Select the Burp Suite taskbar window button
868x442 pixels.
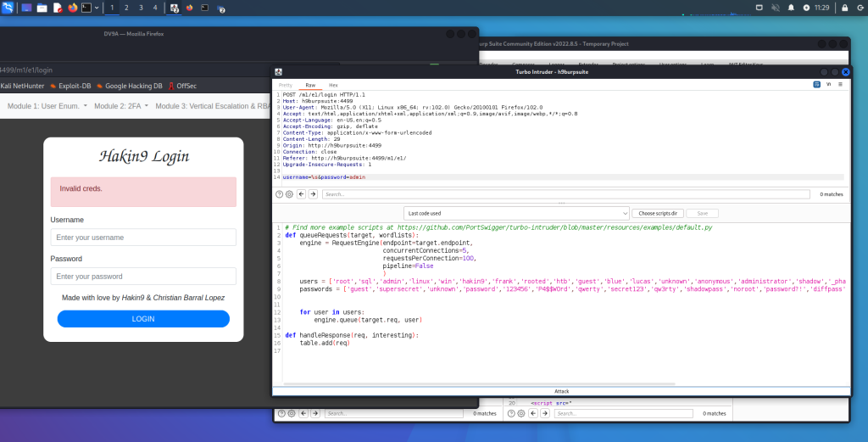(x=175, y=8)
